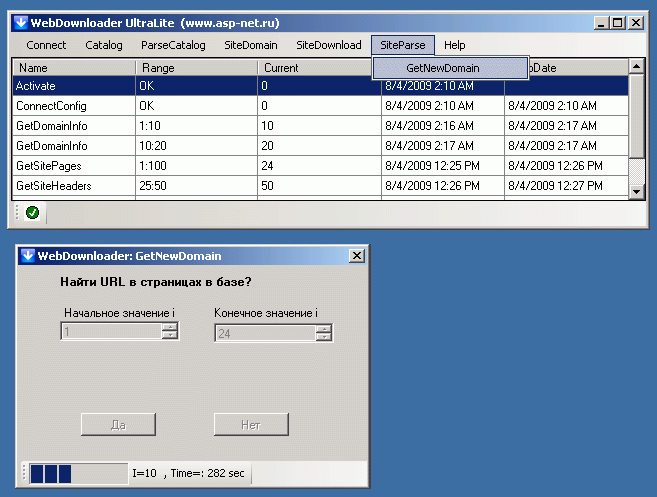Click the WebDownloader UltraLite title bar icon
The height and width of the screenshot is (497, 657).
click(21, 23)
